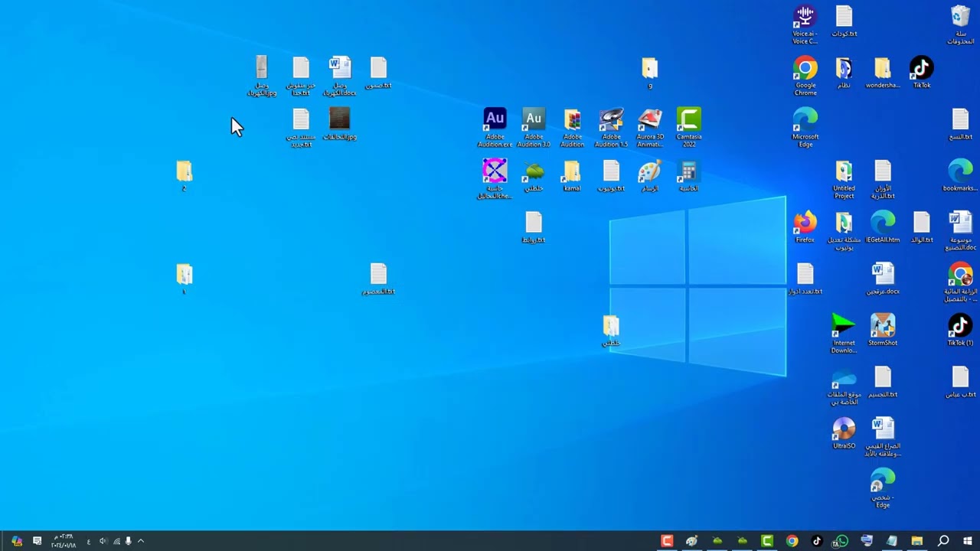980x551 pixels.
Task: Select the Adobe Audition 1.5 shortcut
Action: tap(611, 128)
